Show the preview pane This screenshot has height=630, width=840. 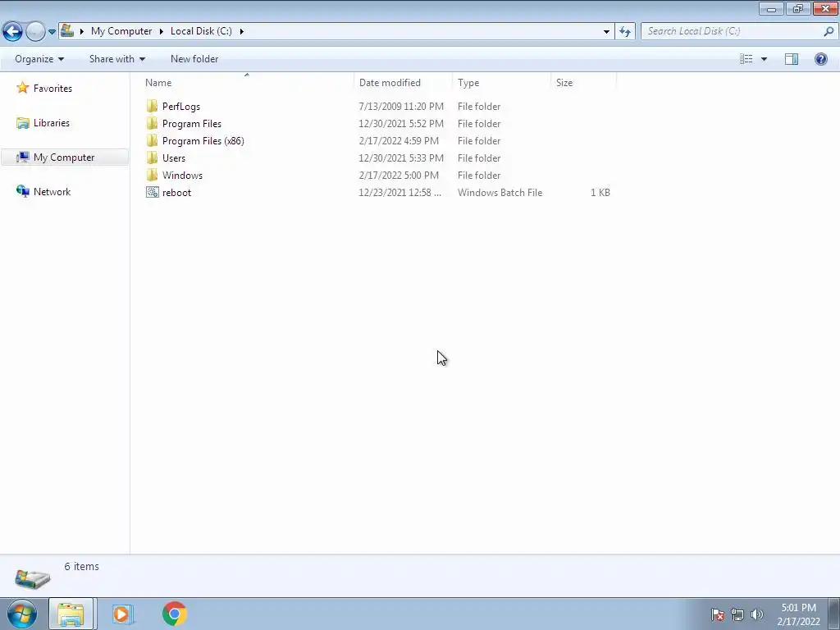[x=792, y=59]
